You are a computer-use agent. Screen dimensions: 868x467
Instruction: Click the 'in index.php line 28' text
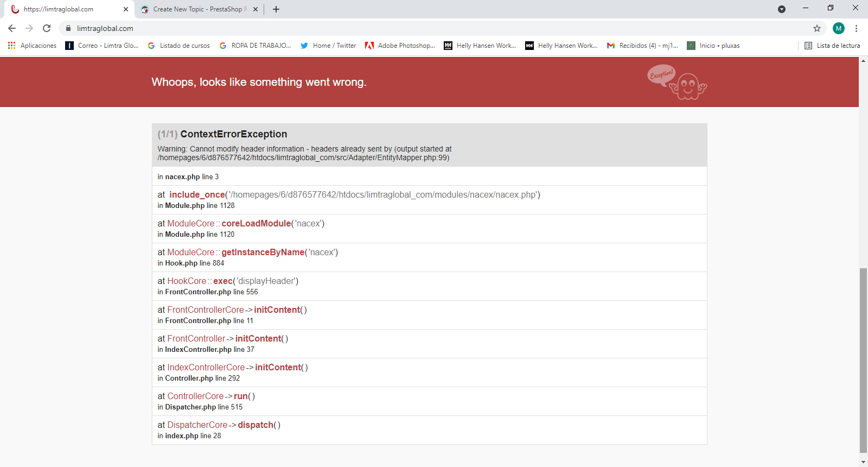point(189,436)
